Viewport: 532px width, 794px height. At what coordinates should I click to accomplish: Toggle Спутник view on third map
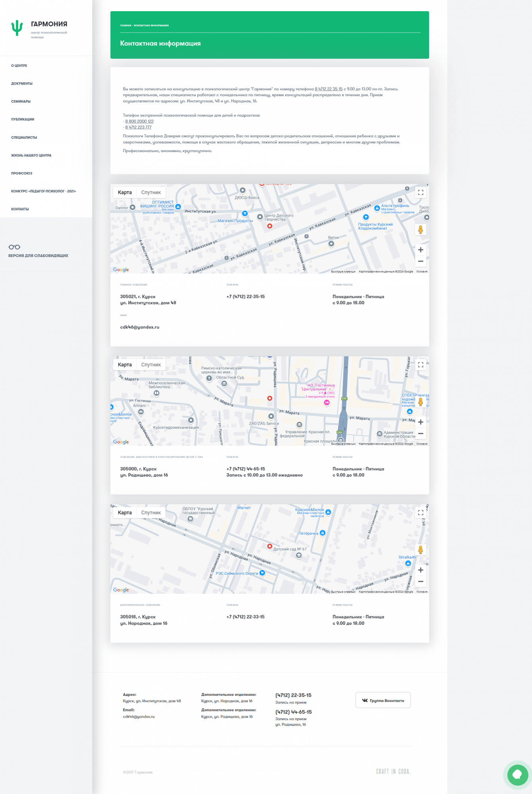(151, 513)
